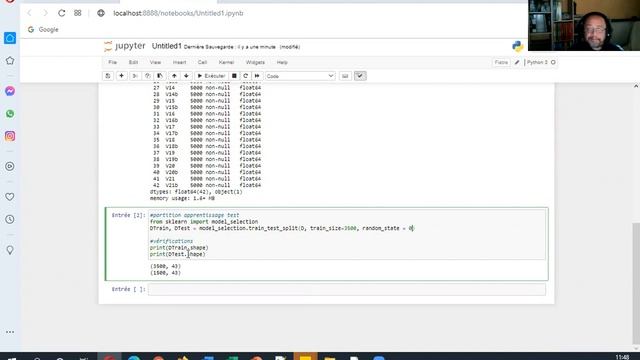640x360 pixels.
Task: Open Instagram in browser sidebar
Action: pos(10,136)
